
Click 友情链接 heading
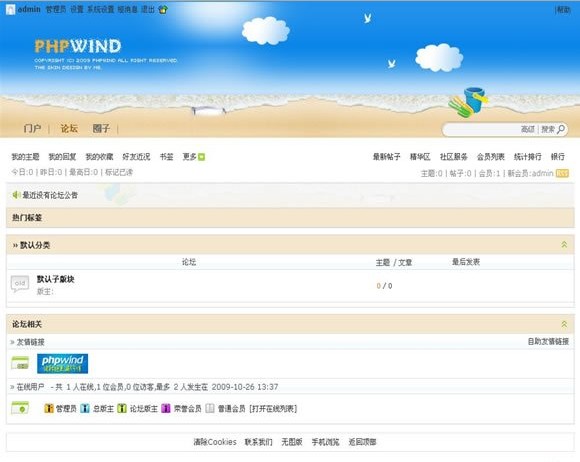30,342
